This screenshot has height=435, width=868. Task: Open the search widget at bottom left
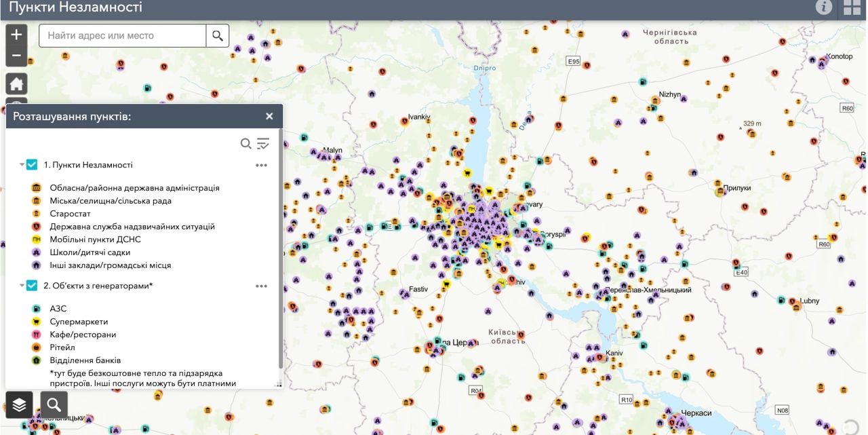click(54, 404)
